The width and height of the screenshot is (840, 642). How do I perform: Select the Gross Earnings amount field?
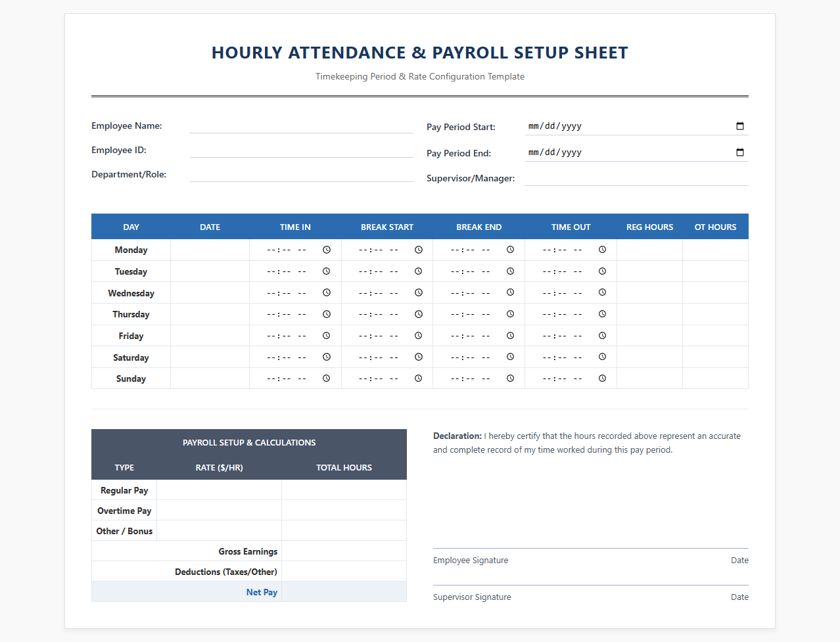pyautogui.click(x=344, y=551)
